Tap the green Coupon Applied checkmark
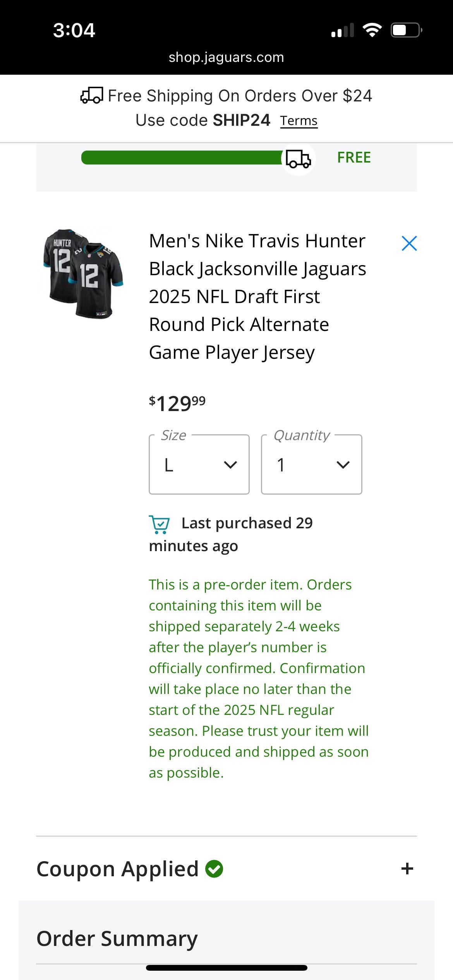 (214, 869)
